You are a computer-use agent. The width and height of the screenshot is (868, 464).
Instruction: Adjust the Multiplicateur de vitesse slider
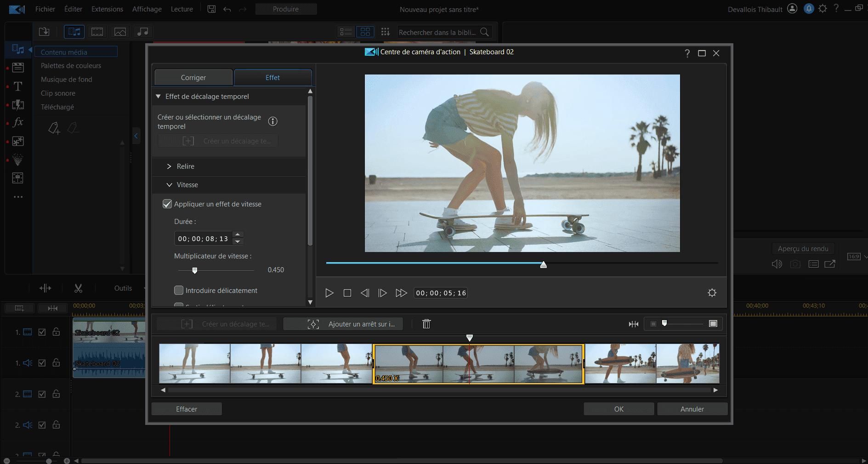(195, 270)
